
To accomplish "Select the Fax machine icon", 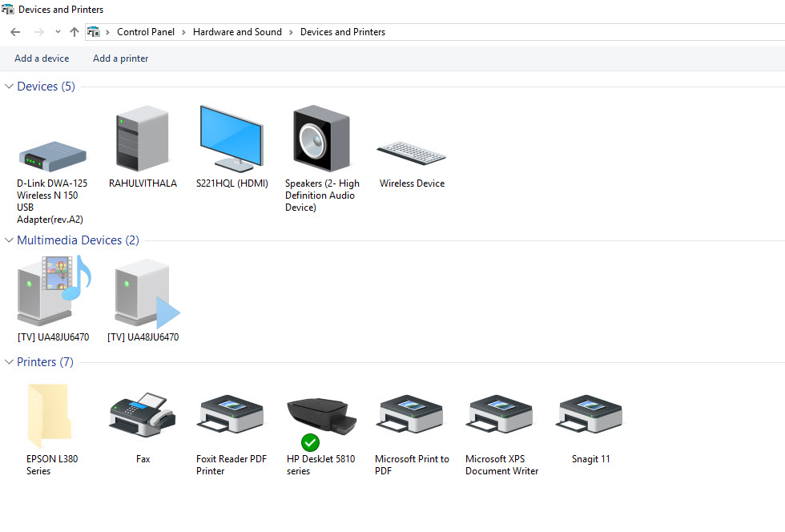I will (x=143, y=415).
